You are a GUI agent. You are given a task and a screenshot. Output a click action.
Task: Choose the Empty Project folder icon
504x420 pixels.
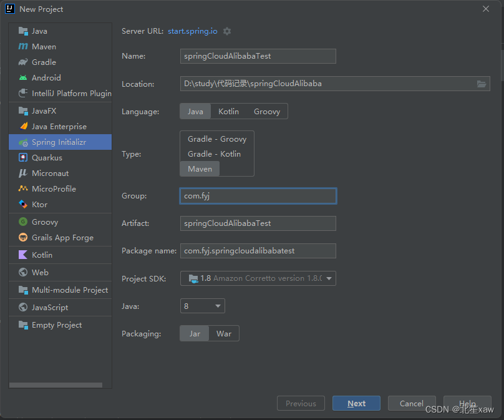coord(23,325)
